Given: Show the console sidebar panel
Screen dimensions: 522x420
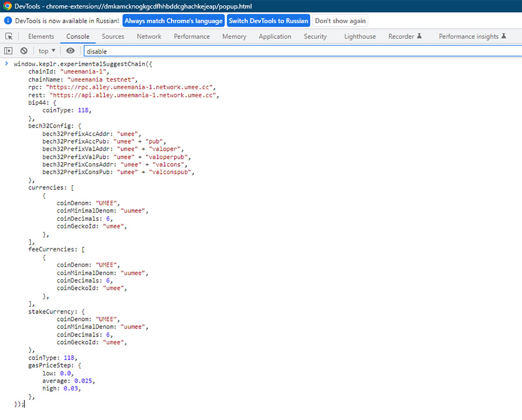Looking at the screenshot, I should pos(8,51).
